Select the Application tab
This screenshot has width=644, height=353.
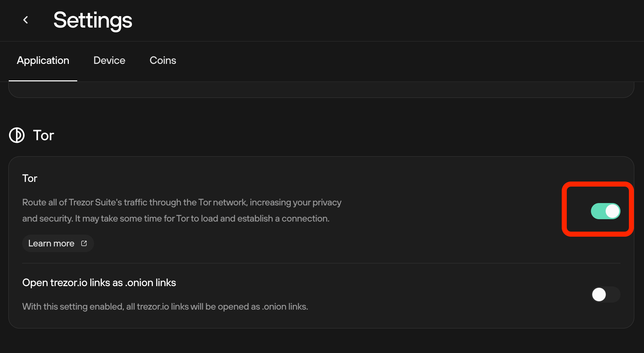(x=43, y=61)
